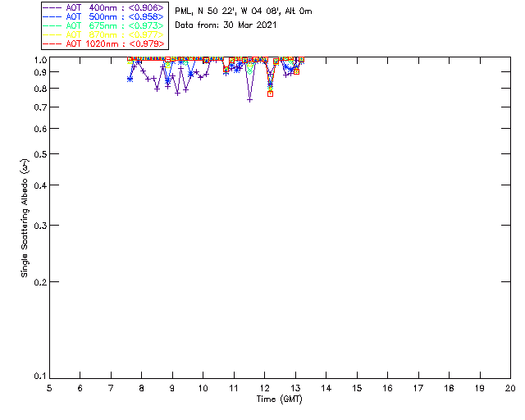
Task: Click the lowest purple 400nm data point
Action: pyautogui.click(x=249, y=100)
